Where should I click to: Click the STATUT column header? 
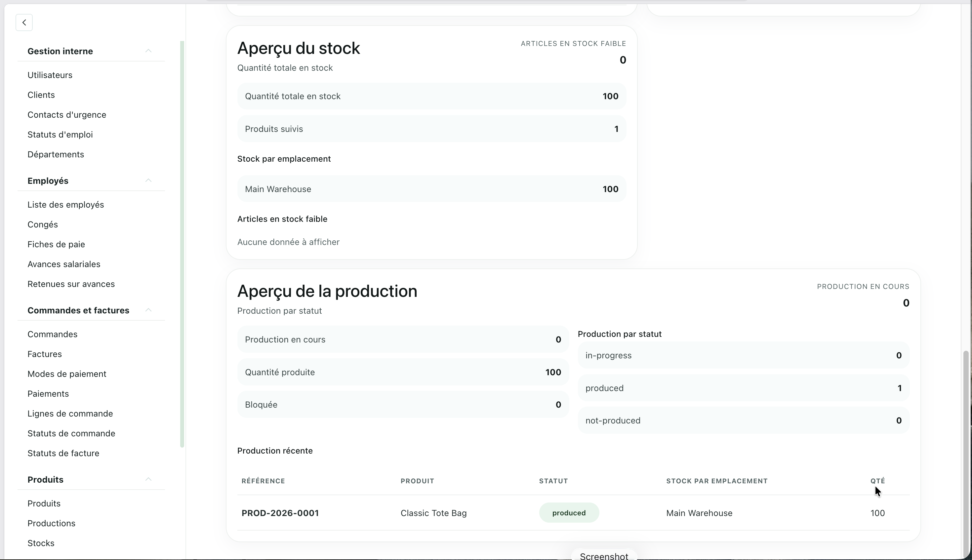(553, 481)
